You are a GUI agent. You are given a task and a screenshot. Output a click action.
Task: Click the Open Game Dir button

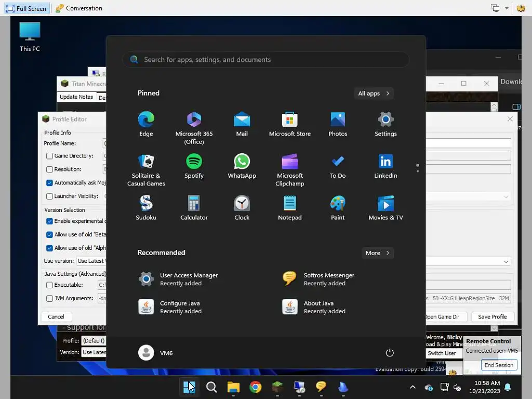[x=446, y=316]
